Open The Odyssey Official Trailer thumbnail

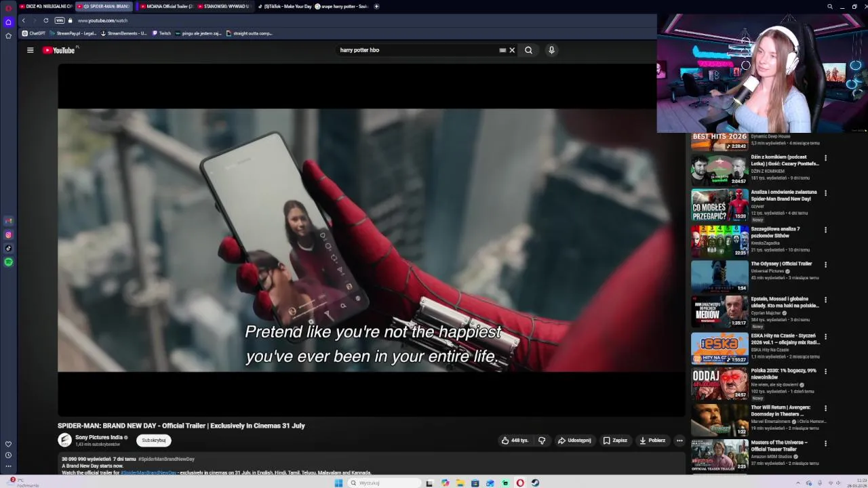tap(719, 277)
